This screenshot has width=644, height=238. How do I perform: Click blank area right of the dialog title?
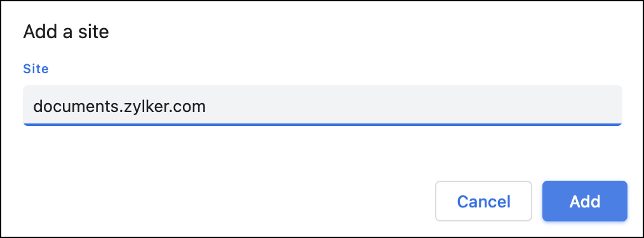370,32
